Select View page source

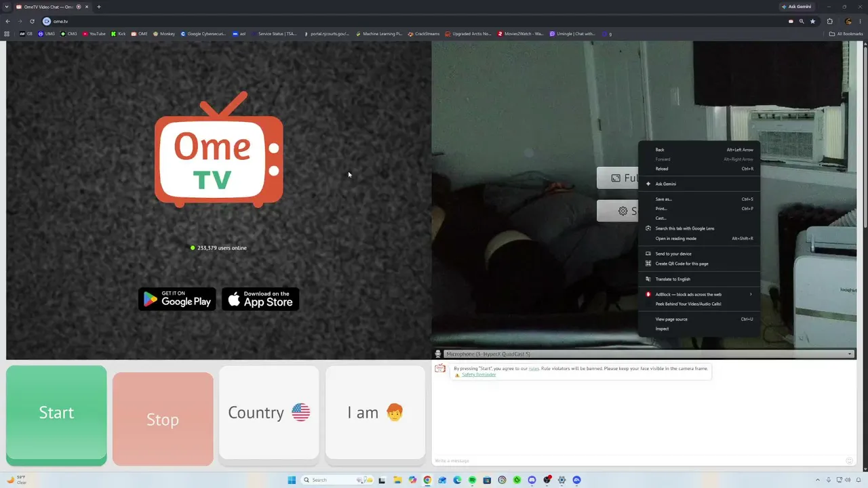coord(699,319)
